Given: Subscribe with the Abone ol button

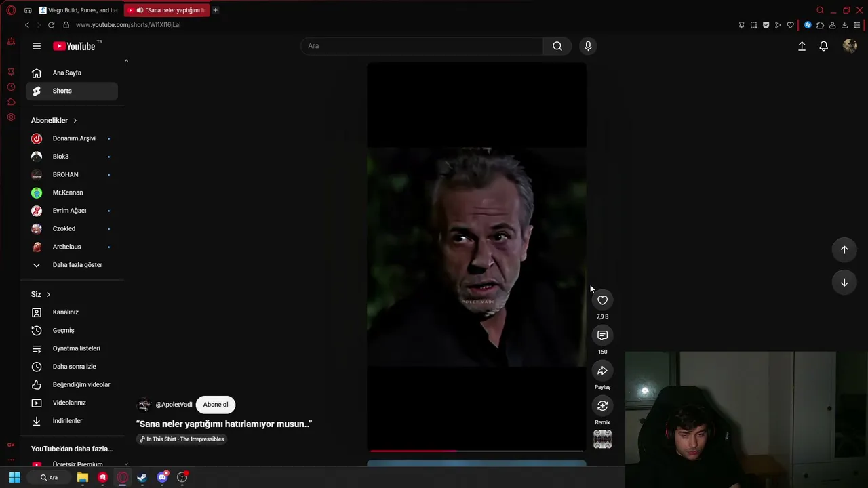Looking at the screenshot, I should [216, 405].
